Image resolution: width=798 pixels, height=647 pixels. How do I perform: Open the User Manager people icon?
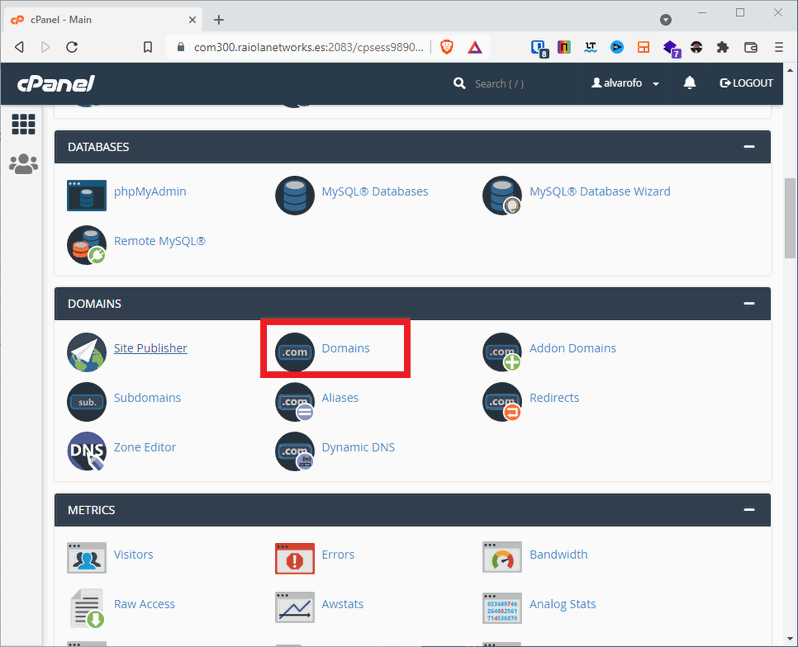(23, 164)
